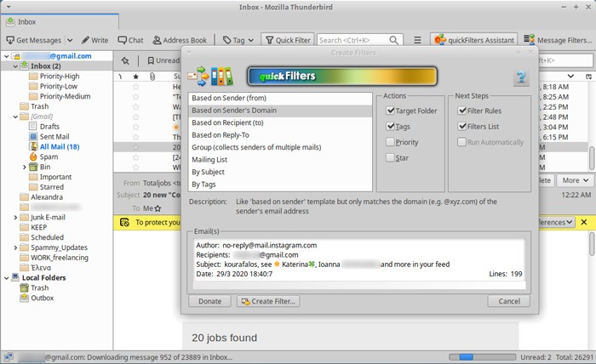Choose the Mailing List template

[280, 159]
